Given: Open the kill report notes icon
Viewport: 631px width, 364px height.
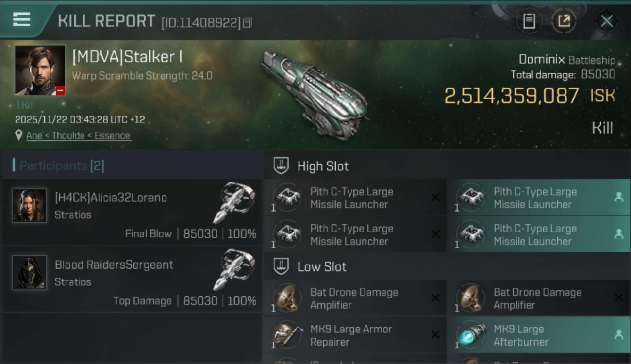Looking at the screenshot, I should tap(529, 21).
